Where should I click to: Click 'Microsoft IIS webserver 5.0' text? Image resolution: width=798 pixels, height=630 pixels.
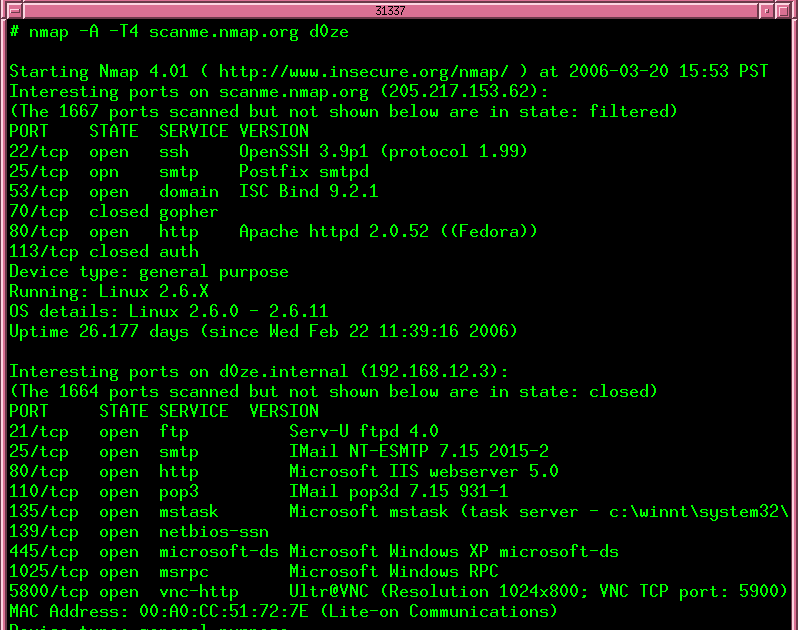423,472
